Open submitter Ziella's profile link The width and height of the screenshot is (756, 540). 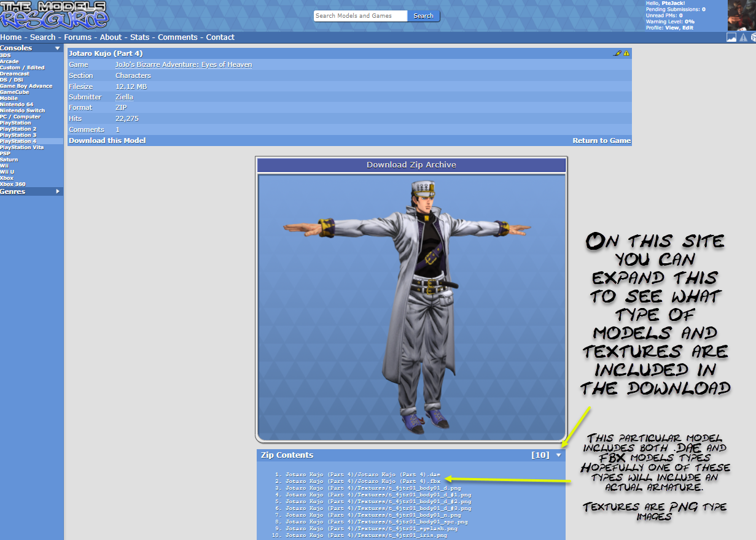[x=124, y=97]
